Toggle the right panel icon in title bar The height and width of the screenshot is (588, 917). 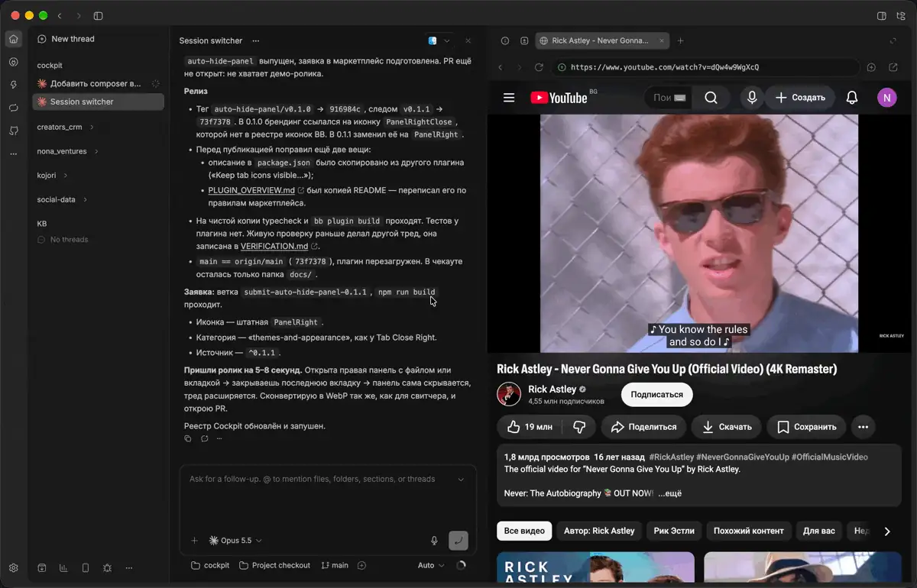(x=881, y=15)
